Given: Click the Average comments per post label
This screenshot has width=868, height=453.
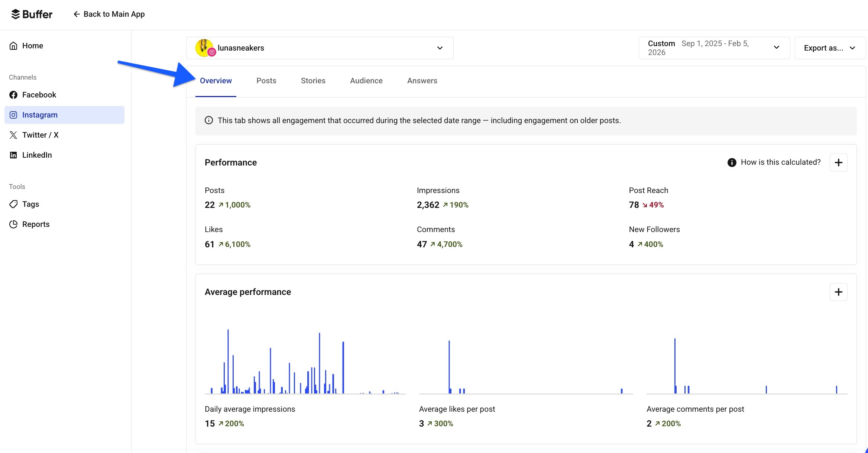Looking at the screenshot, I should coord(695,409).
